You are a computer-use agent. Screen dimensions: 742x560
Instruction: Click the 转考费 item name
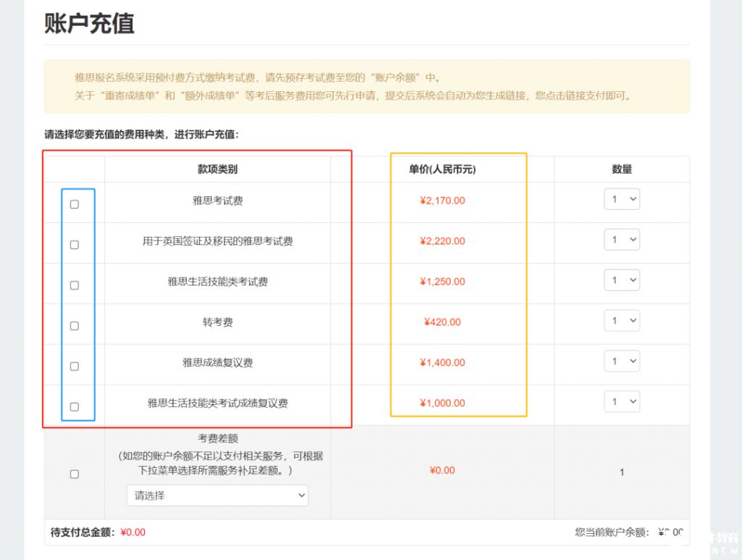[217, 322]
